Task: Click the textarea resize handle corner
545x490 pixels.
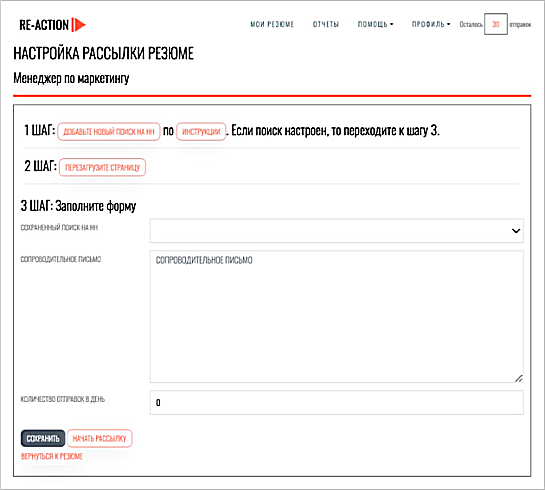Action: point(519,378)
